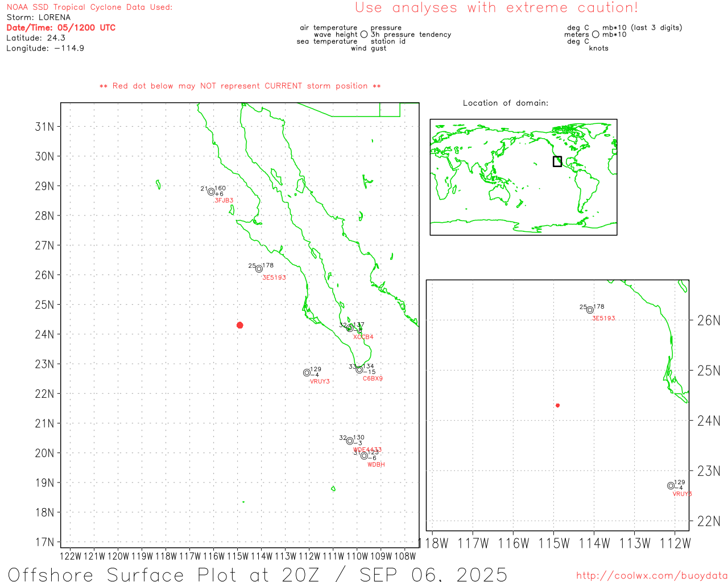Click the 31N latitude label on main map axis

[x=45, y=127]
